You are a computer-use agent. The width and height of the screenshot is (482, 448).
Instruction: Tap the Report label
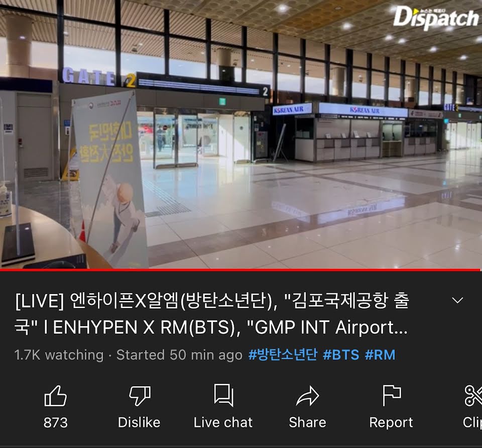pos(391,423)
